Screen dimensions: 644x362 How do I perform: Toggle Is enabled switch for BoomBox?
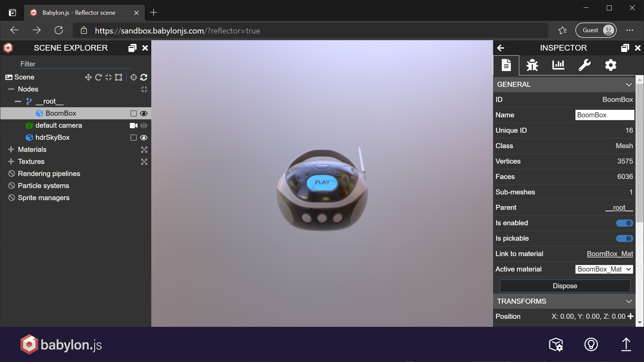pos(625,223)
